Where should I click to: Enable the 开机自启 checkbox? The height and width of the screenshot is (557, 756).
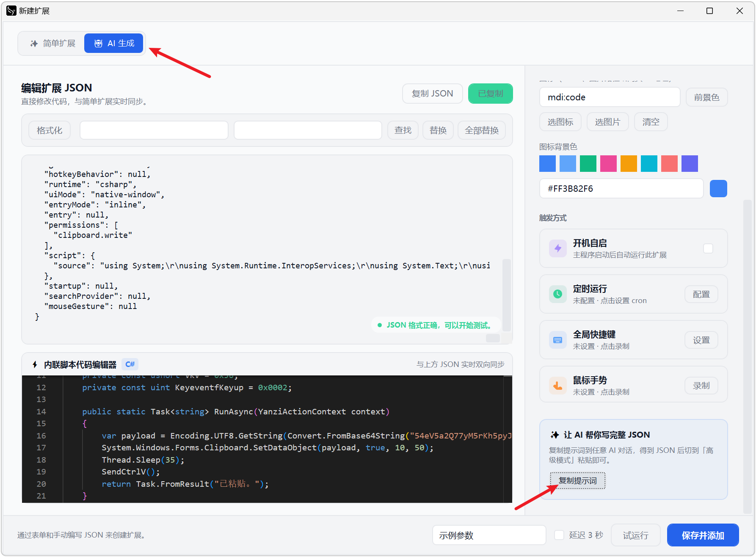[x=708, y=248]
